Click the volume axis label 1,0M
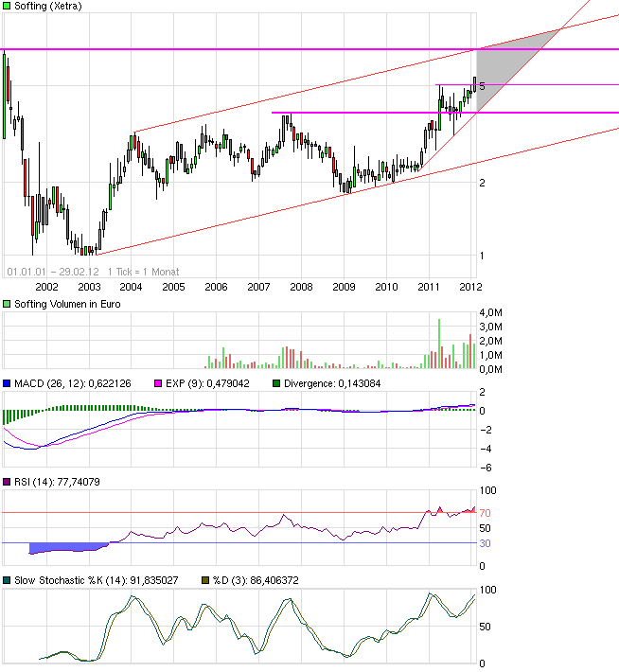The height and width of the screenshot is (672, 619). [491, 355]
